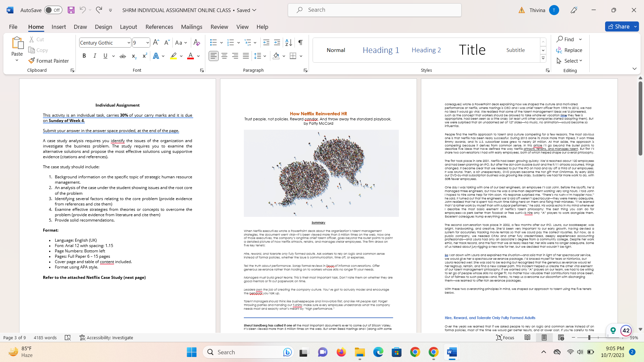This screenshot has height=362, width=644.
Task: Click the zoom level slider
Action: click(x=589, y=338)
